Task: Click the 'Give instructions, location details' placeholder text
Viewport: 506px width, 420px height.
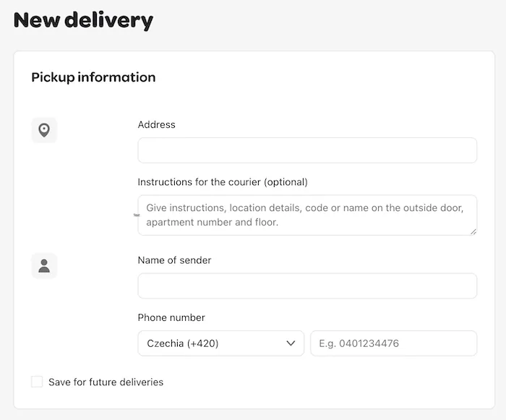Action: pyautogui.click(x=223, y=207)
